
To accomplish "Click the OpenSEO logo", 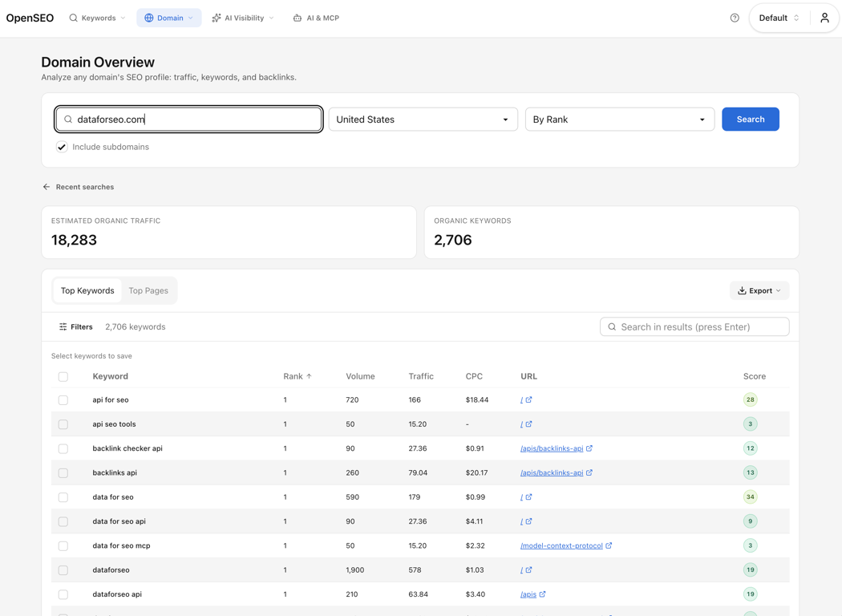I will 30,18.
